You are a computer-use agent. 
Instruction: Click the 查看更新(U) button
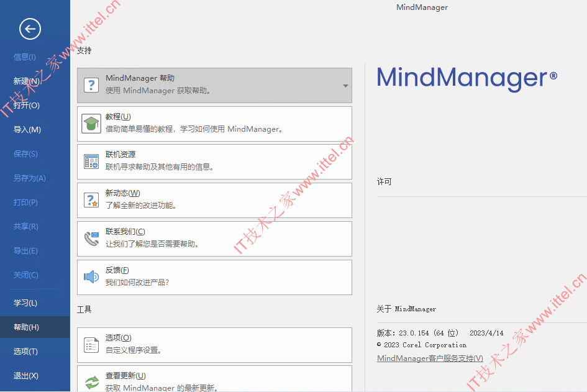click(214, 379)
